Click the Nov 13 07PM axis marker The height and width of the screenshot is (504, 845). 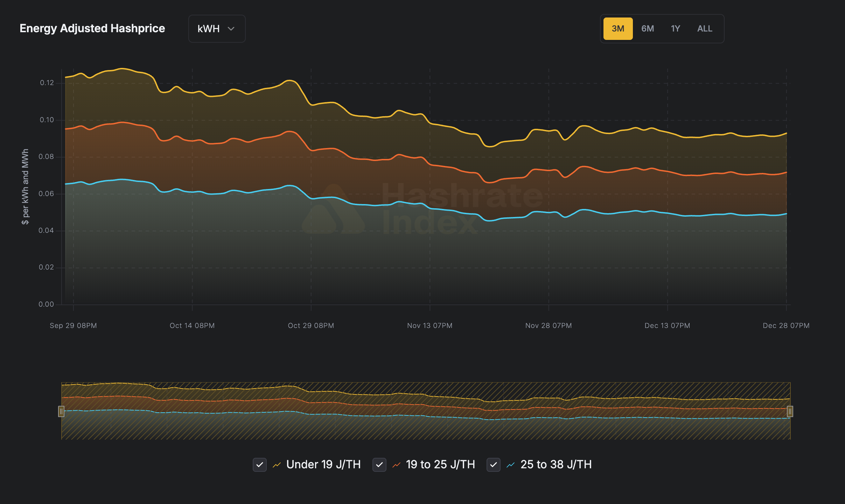(x=430, y=325)
